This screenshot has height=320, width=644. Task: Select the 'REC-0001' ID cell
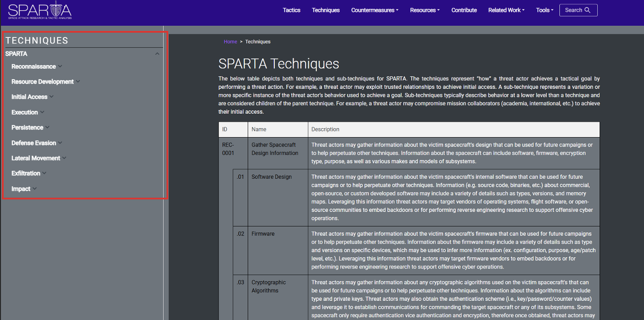pyautogui.click(x=228, y=149)
